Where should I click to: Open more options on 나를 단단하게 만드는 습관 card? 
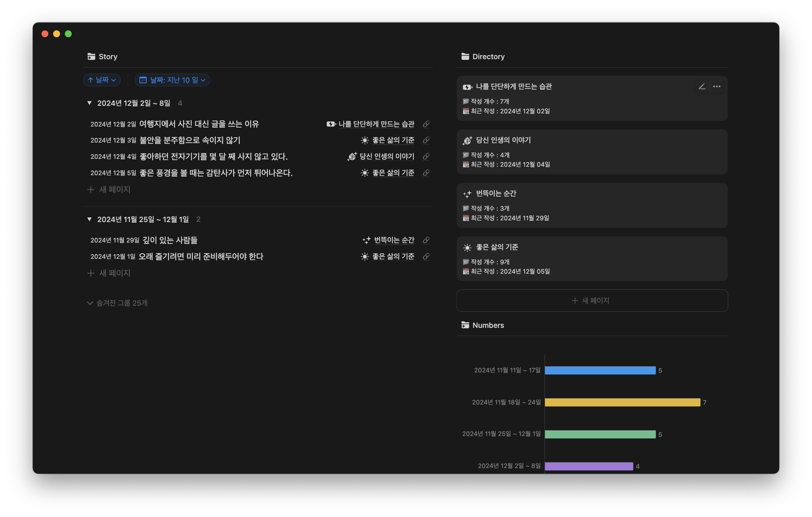point(717,87)
